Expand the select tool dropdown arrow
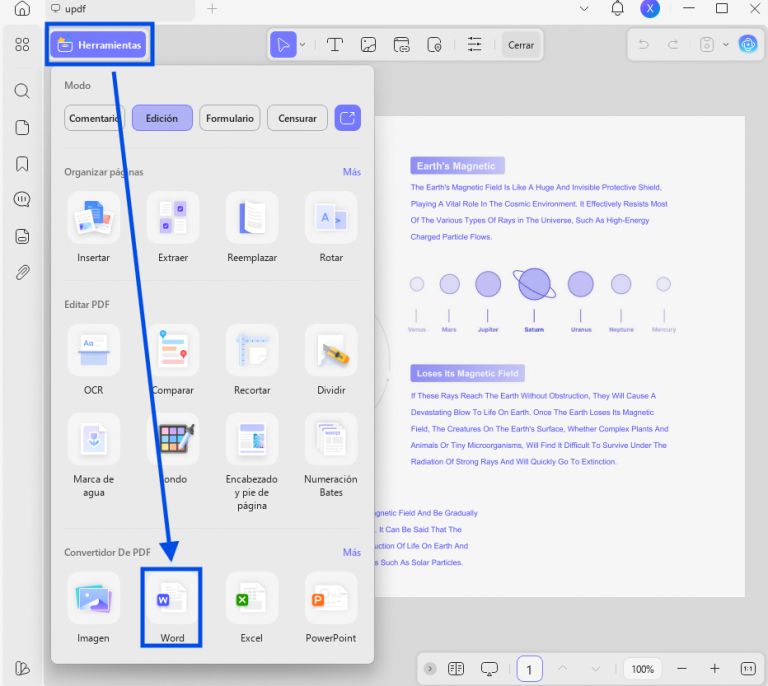 coord(303,45)
